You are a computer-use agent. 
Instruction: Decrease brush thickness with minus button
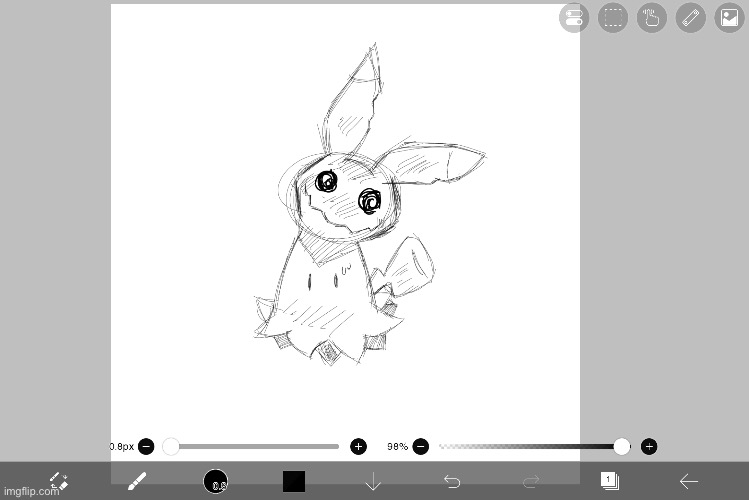pos(146,447)
